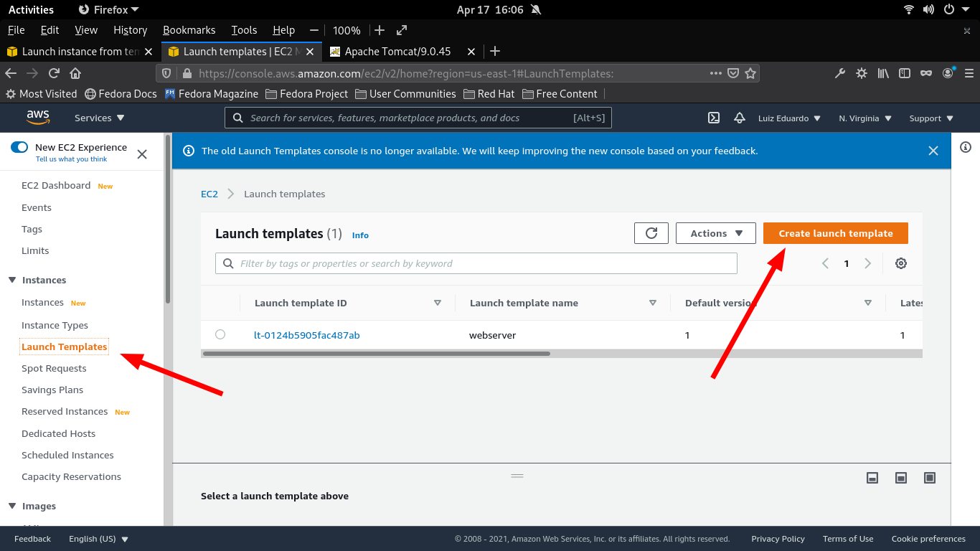Click the Pocket save icon
980x551 pixels.
pyautogui.click(x=733, y=73)
